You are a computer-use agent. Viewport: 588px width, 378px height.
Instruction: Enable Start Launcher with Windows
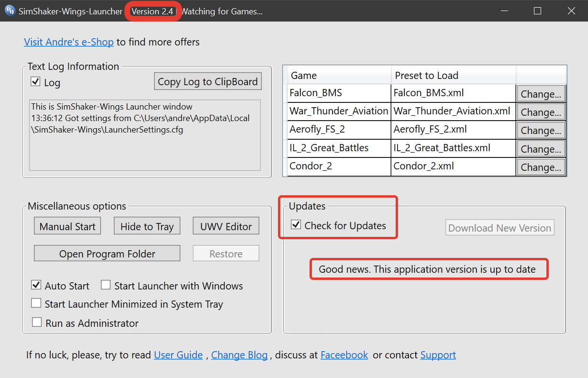[106, 285]
